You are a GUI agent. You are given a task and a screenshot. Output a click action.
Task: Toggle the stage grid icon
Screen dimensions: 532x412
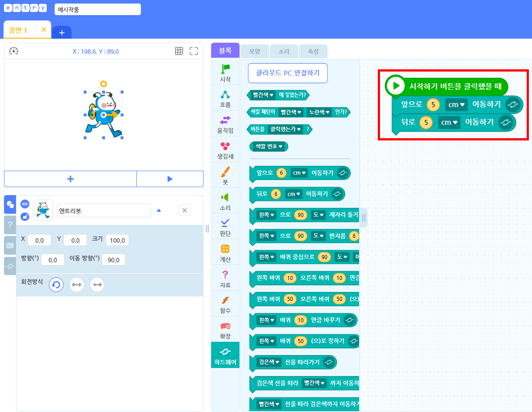[x=179, y=51]
